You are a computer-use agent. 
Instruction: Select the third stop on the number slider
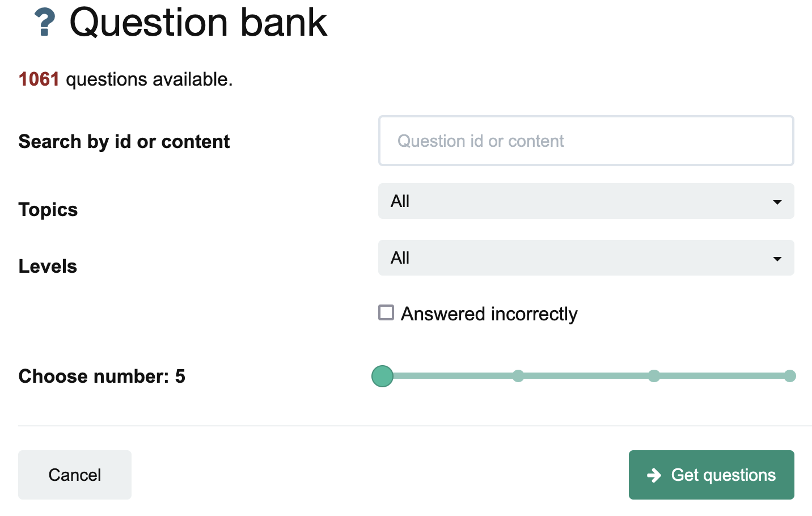pos(654,376)
